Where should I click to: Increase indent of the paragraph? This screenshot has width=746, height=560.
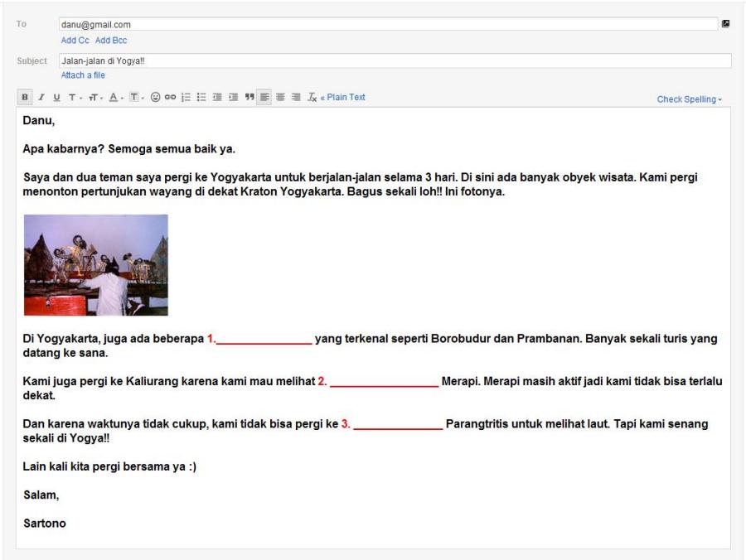pos(234,96)
